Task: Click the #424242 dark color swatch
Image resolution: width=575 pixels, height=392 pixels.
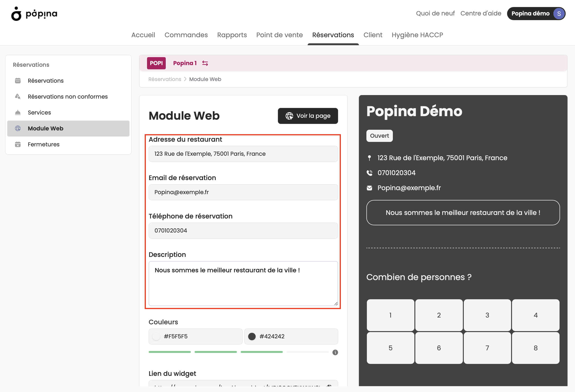Action: pyautogui.click(x=252, y=337)
